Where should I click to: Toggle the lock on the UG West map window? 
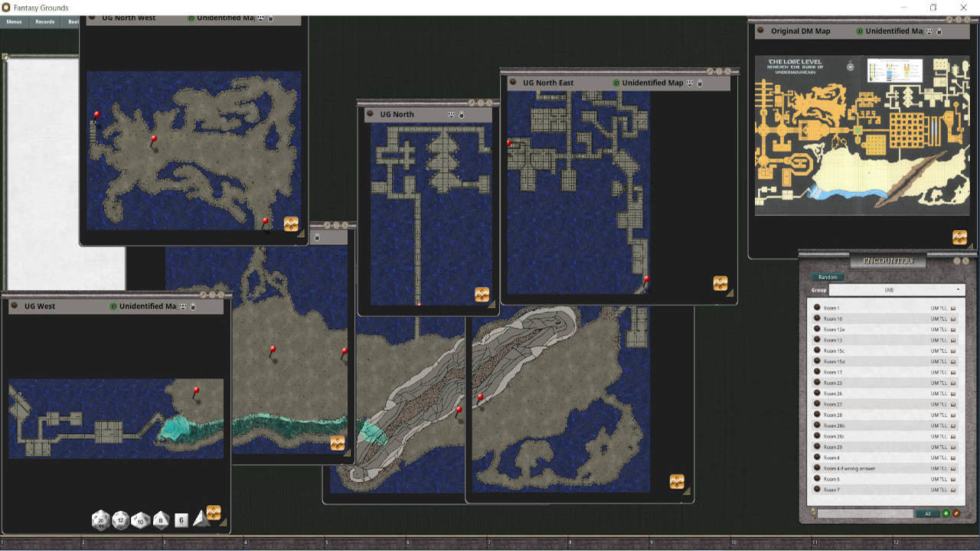click(x=192, y=306)
